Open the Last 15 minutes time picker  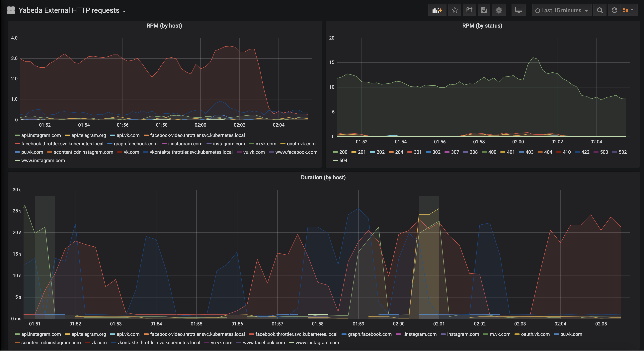tap(561, 11)
